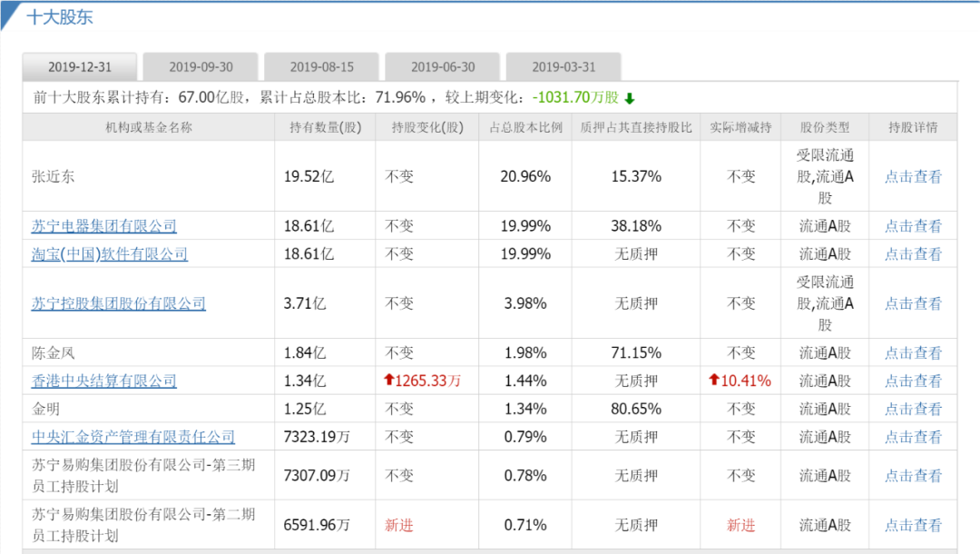Open 淘宝(中国)软件有限公司 link
Viewport: 980px width, 554px height.
pyautogui.click(x=110, y=254)
